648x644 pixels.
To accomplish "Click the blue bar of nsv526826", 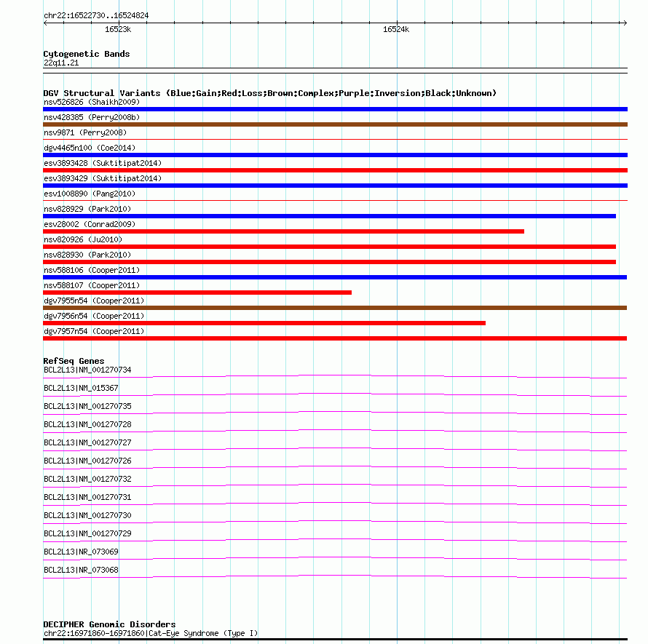I will tap(335, 109).
